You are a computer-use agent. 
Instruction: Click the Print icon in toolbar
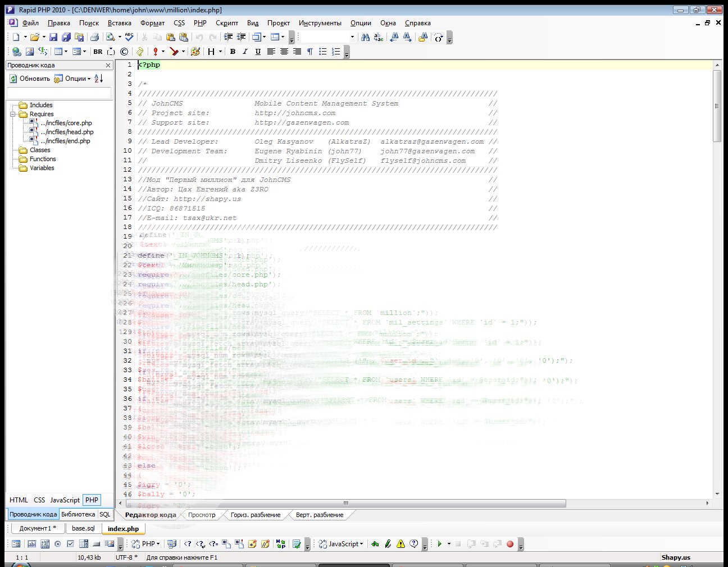(x=95, y=37)
